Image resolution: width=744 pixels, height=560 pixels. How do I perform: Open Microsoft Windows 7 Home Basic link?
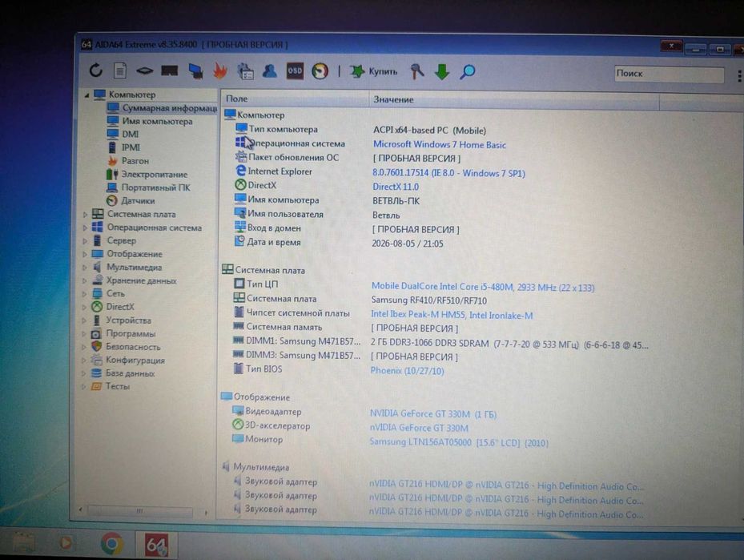tap(440, 144)
